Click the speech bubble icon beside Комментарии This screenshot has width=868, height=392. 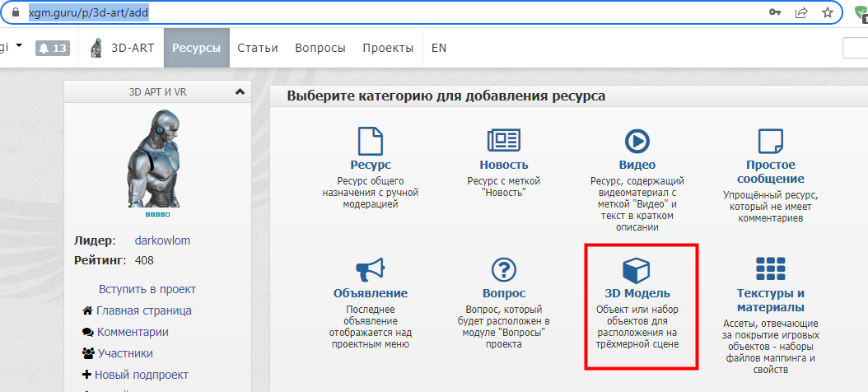click(87, 332)
